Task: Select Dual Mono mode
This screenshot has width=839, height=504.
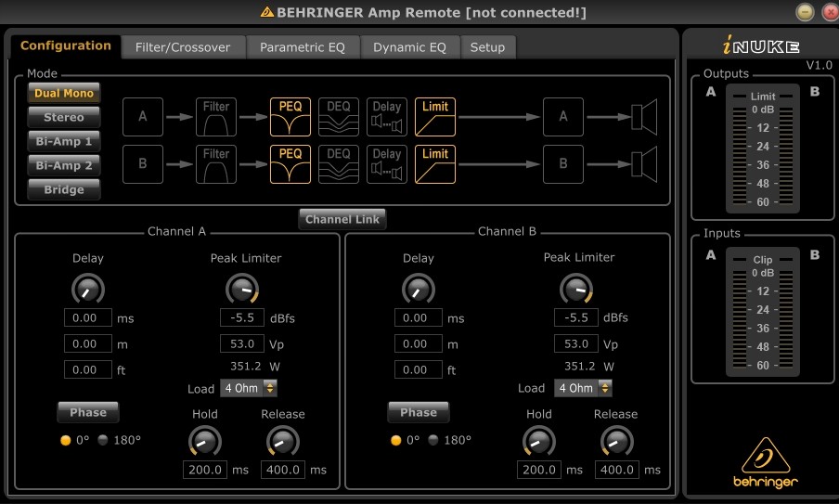Action: pos(64,93)
